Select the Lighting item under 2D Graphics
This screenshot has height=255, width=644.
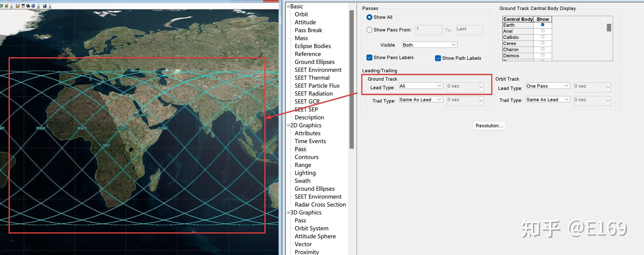305,173
